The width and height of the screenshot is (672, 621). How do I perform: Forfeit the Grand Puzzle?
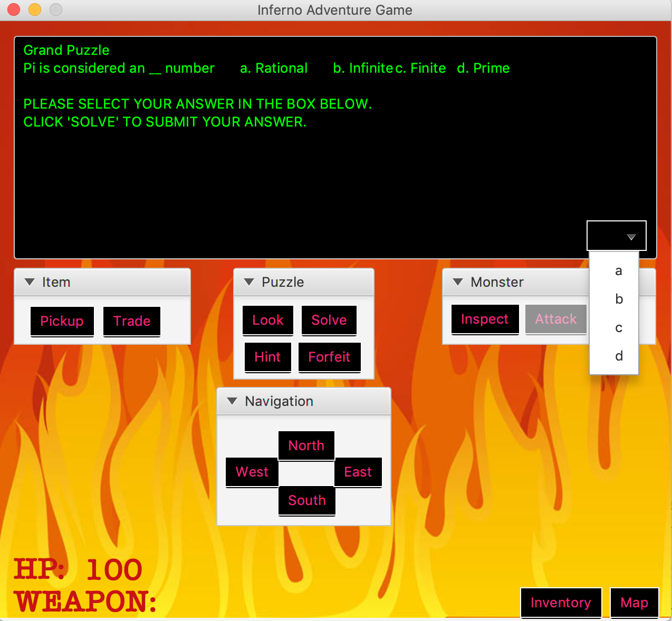click(329, 357)
